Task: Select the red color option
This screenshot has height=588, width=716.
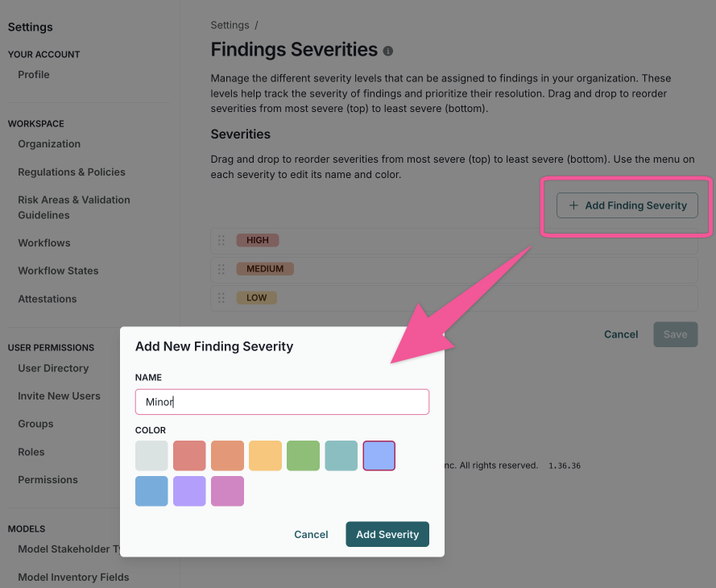Action: 189,455
